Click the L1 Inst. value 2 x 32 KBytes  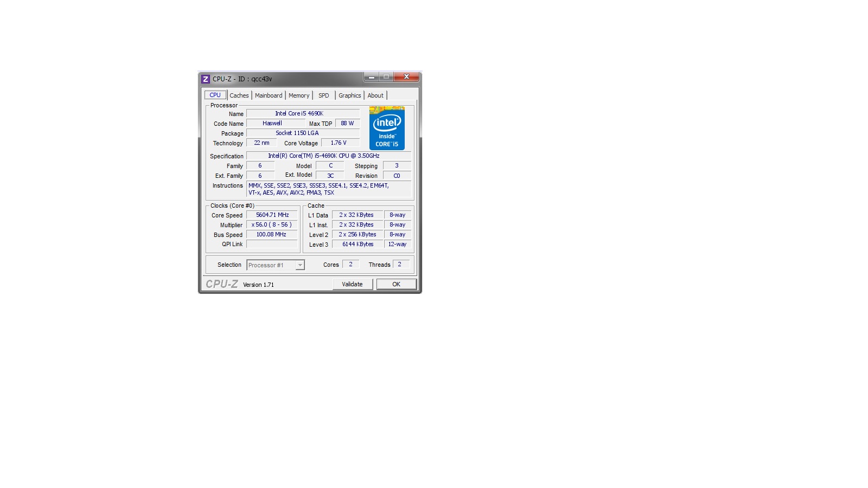(358, 224)
